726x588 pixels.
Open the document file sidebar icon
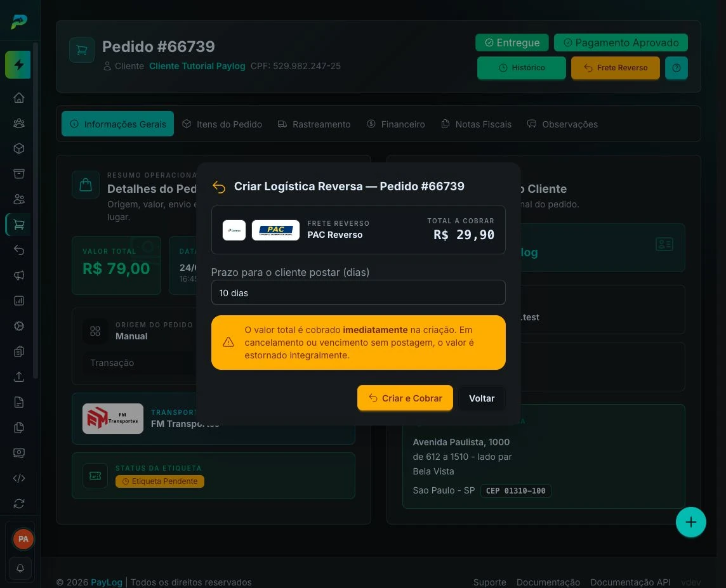(19, 402)
